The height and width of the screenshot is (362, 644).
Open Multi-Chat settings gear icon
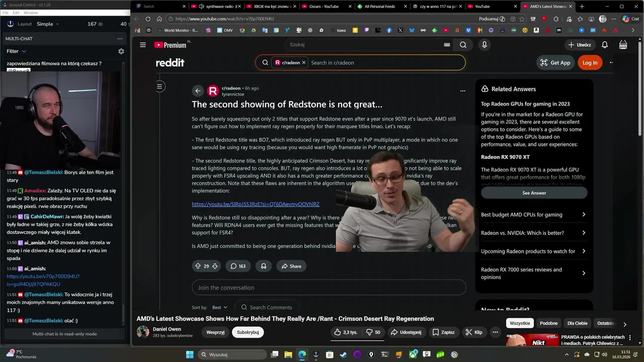point(121,51)
